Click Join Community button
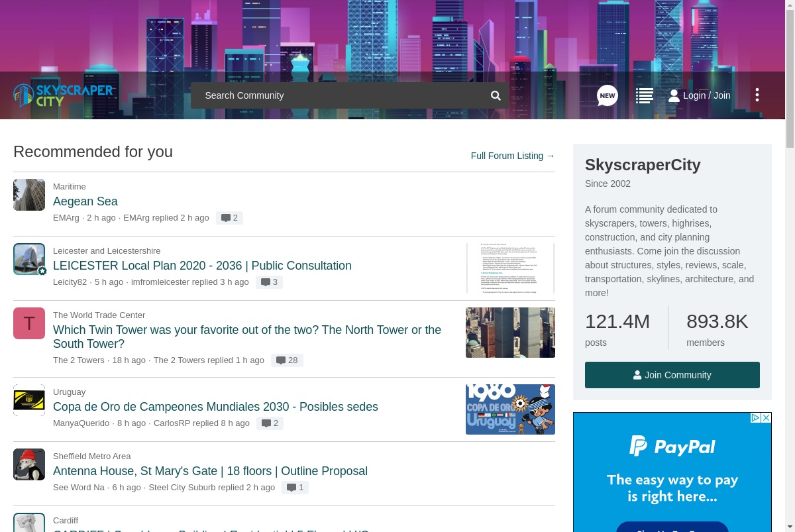The image size is (795, 532). (x=672, y=375)
